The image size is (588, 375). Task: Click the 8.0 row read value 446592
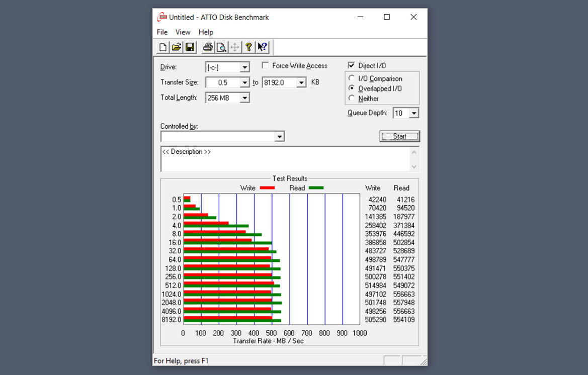(404, 234)
